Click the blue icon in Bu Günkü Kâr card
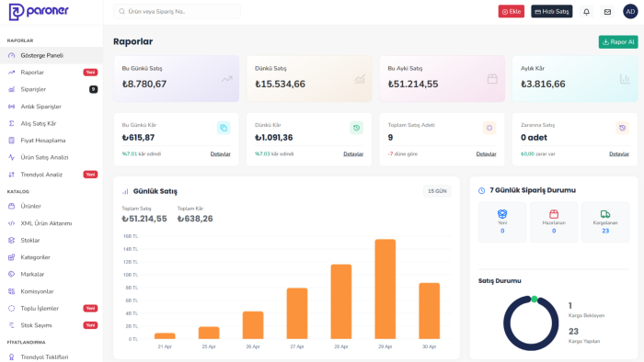This screenshot has height=362, width=644. [x=224, y=128]
